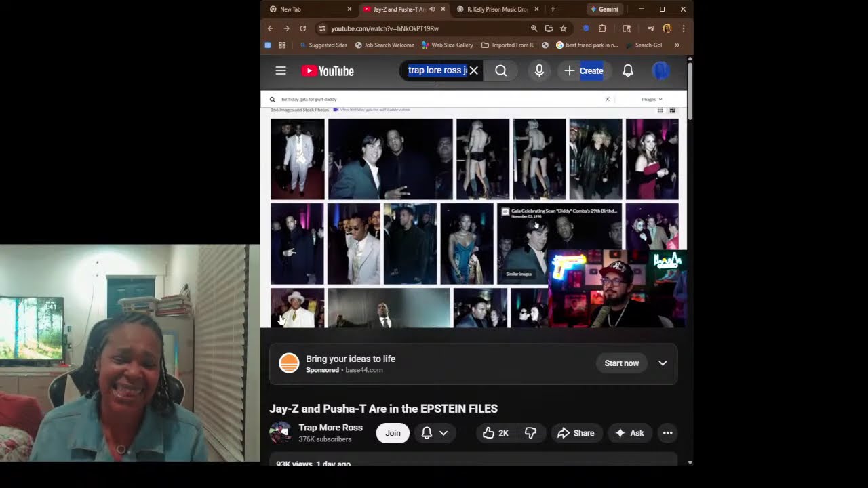
Task: Open the Imported From IE bookmarks folder
Action: pyautogui.click(x=508, y=45)
